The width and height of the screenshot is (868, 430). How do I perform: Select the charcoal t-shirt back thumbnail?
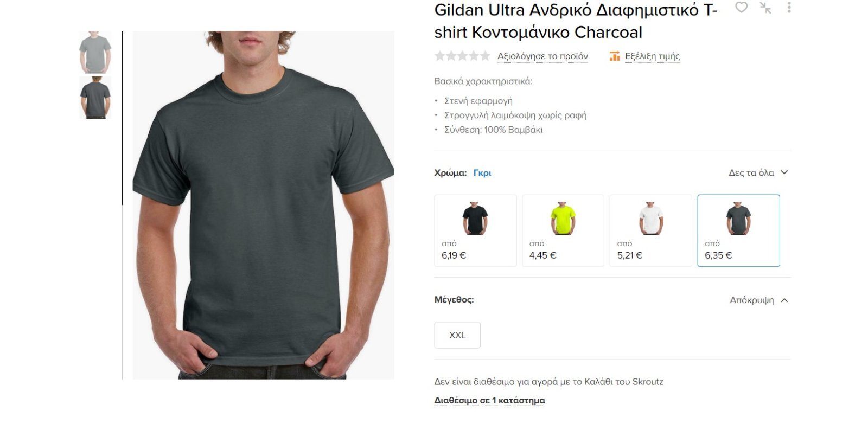95,98
